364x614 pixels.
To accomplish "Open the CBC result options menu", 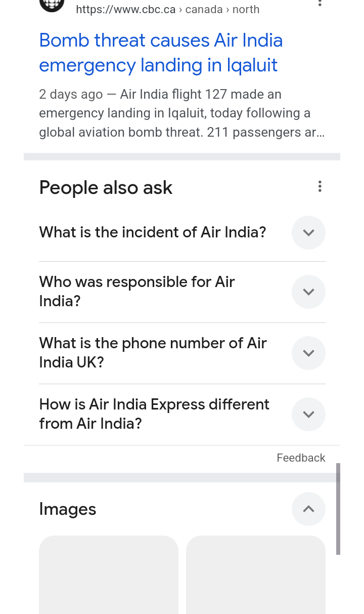I will click(x=320, y=3).
